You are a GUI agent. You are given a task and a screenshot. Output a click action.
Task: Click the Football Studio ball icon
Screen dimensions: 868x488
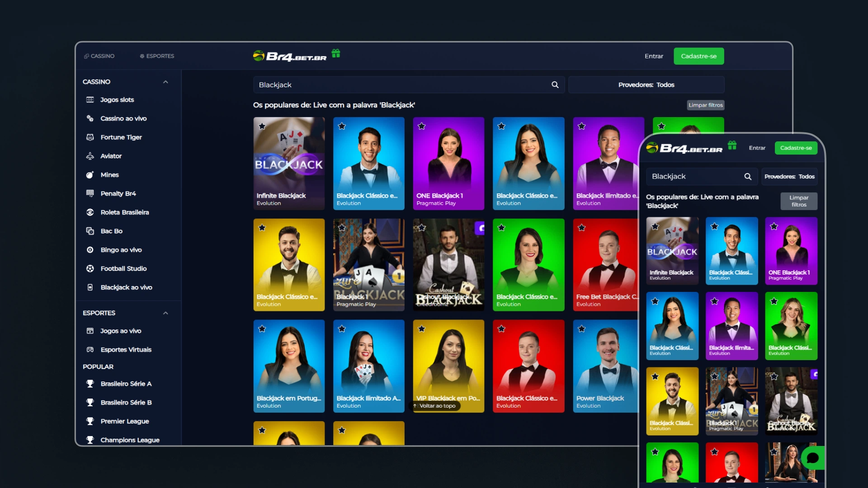(x=90, y=268)
